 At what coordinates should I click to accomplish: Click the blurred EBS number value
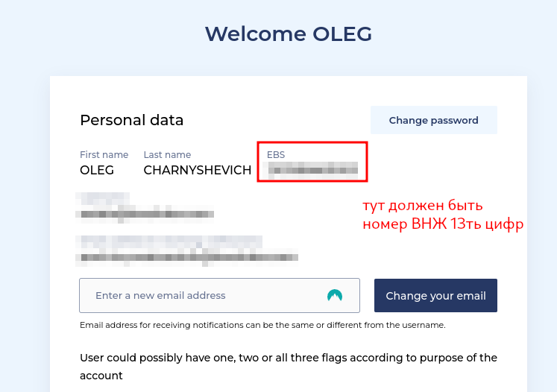coord(313,171)
